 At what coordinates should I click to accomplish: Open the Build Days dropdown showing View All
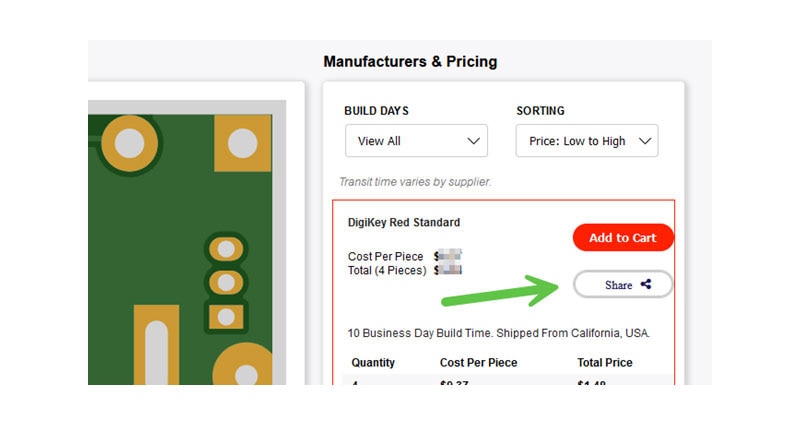(x=416, y=141)
